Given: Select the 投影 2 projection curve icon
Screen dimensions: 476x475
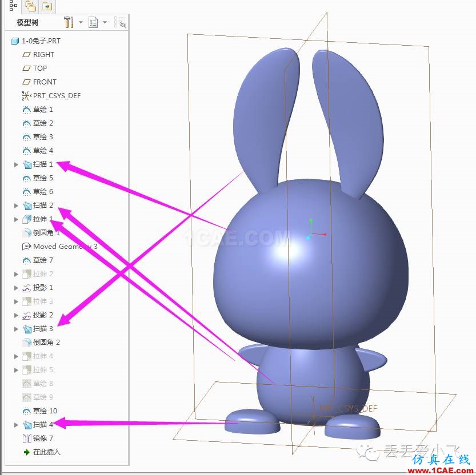Looking at the screenshot, I should pos(26,315).
